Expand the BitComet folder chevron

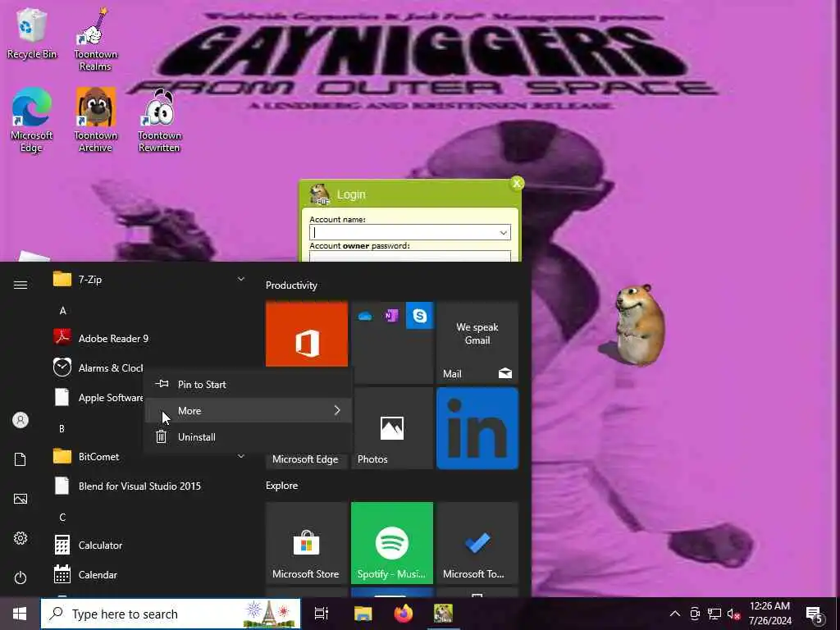click(x=241, y=456)
